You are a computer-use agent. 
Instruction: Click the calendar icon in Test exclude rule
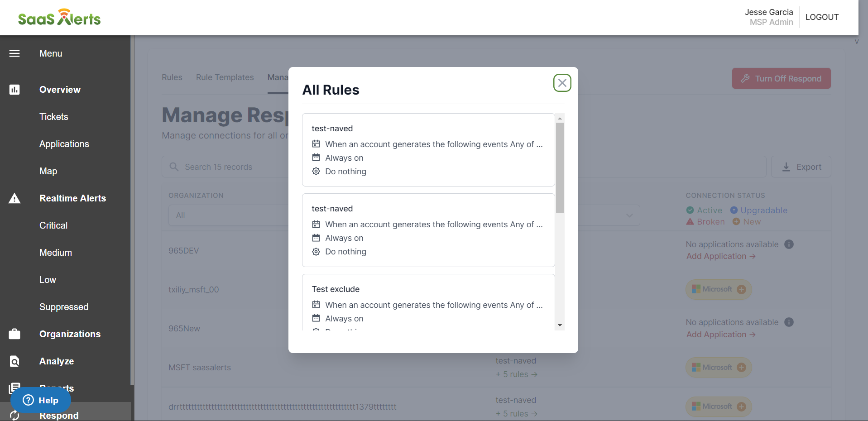[316, 318]
